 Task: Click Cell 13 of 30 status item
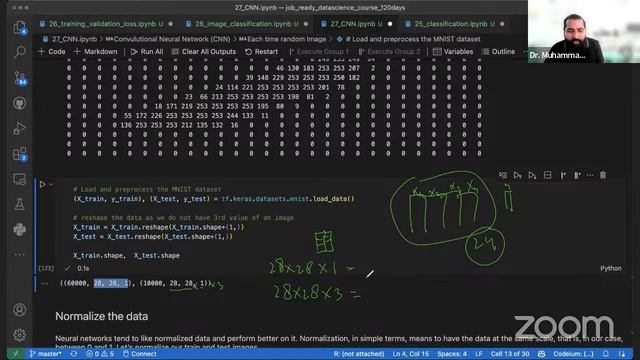point(510,354)
